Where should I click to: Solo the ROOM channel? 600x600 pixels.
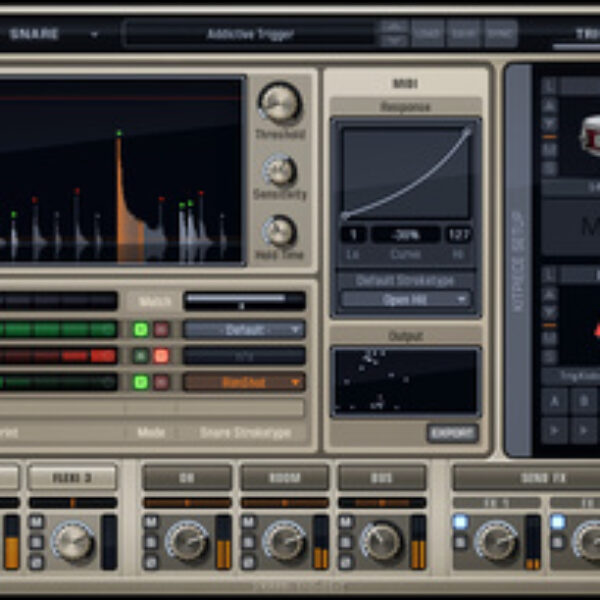click(248, 542)
